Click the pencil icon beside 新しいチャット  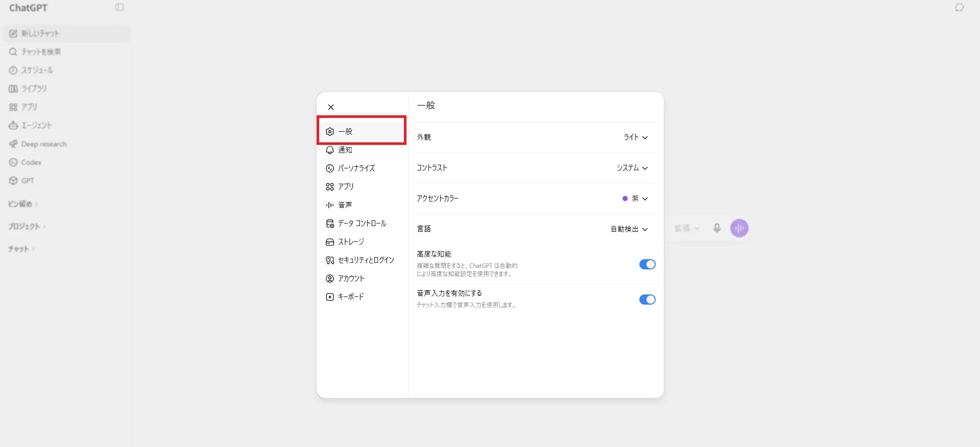(x=13, y=34)
